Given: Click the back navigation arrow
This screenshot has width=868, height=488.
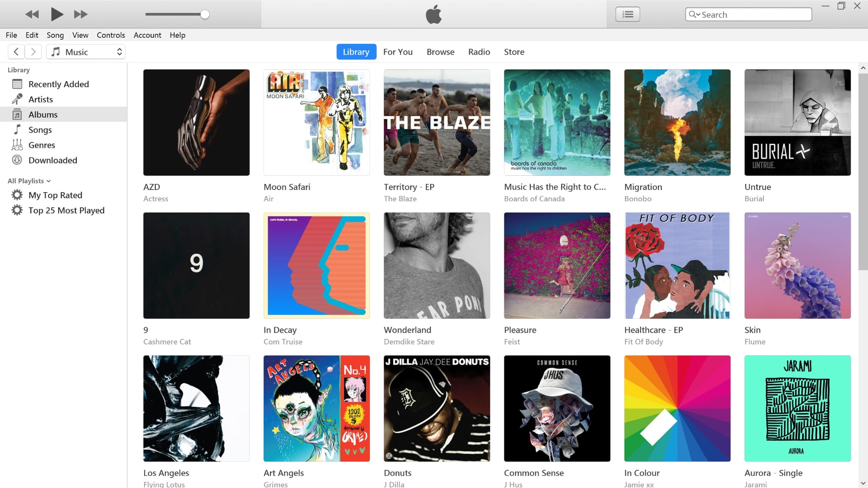Looking at the screenshot, I should [x=16, y=51].
